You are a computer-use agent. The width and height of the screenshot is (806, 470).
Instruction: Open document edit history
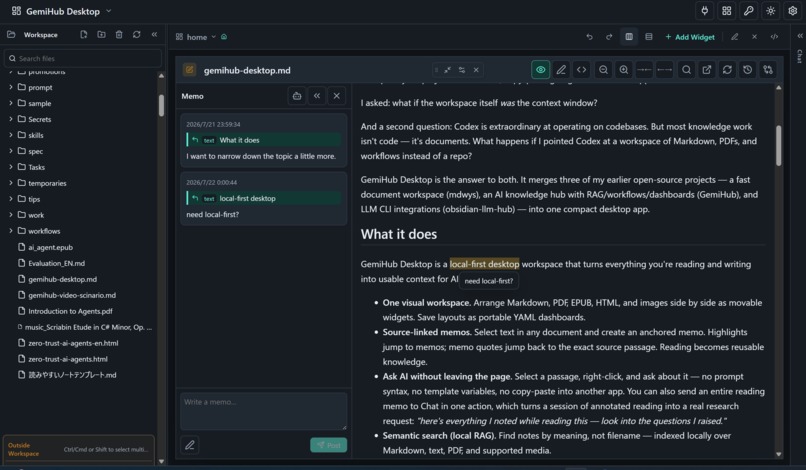click(747, 70)
